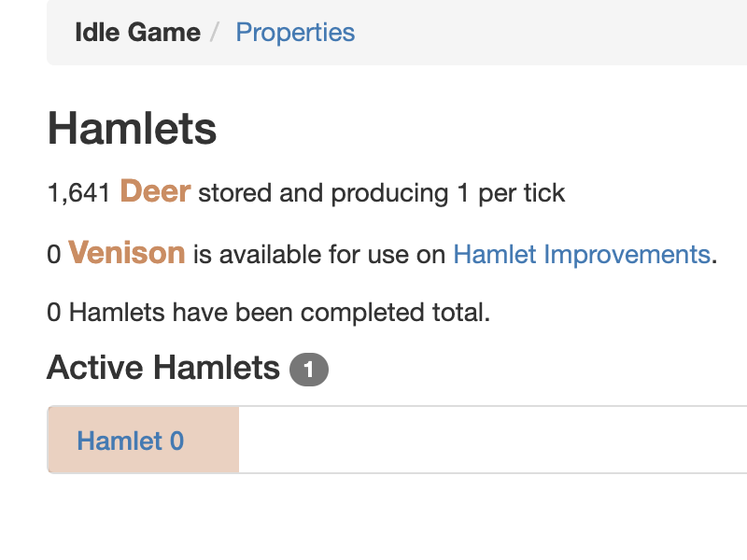Image resolution: width=747 pixels, height=560 pixels.
Task: Click the Idle Game breadcrumb title
Action: click(137, 33)
